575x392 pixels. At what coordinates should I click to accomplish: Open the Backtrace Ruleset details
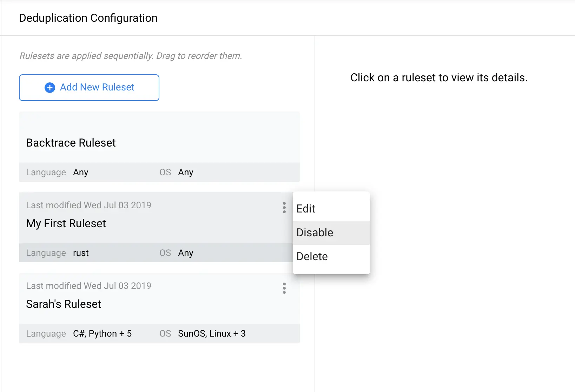140,143
